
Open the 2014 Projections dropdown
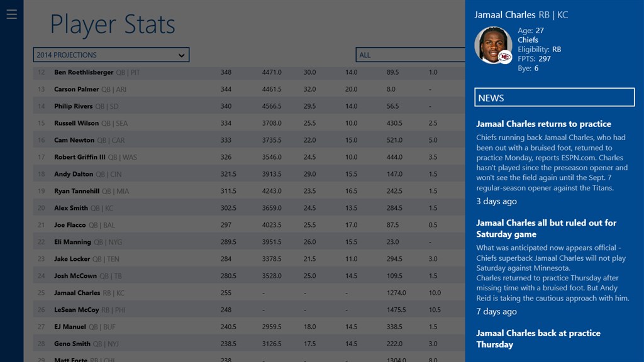coord(111,55)
